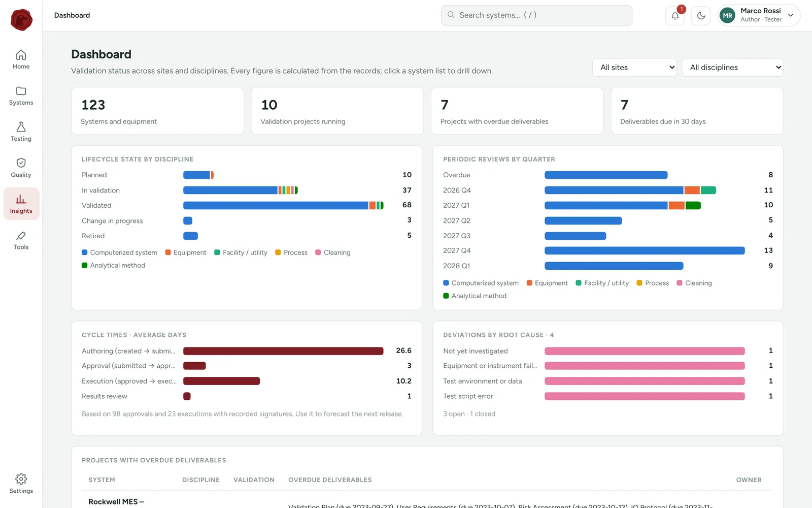
Task: Click the SYSTEM column header
Action: [x=101, y=480]
